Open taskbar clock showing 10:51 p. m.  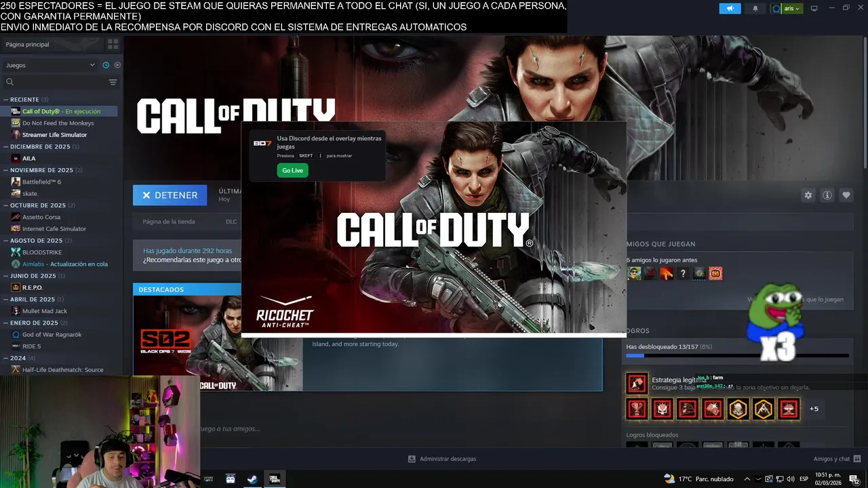coord(828,479)
